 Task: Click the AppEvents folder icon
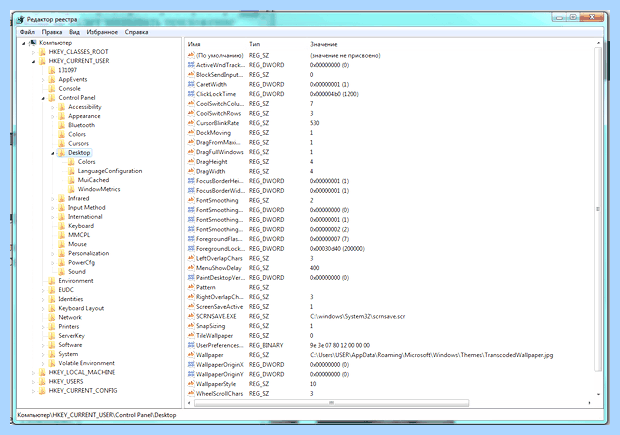click(x=52, y=79)
